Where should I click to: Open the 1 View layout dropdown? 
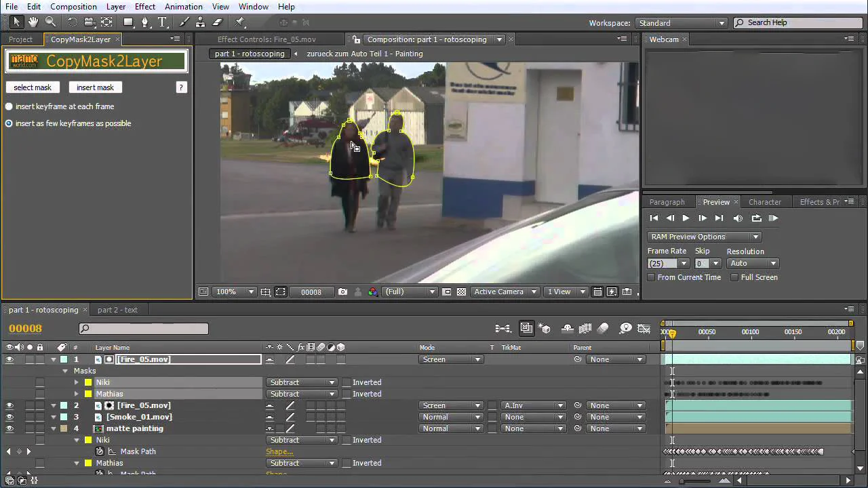coord(566,291)
